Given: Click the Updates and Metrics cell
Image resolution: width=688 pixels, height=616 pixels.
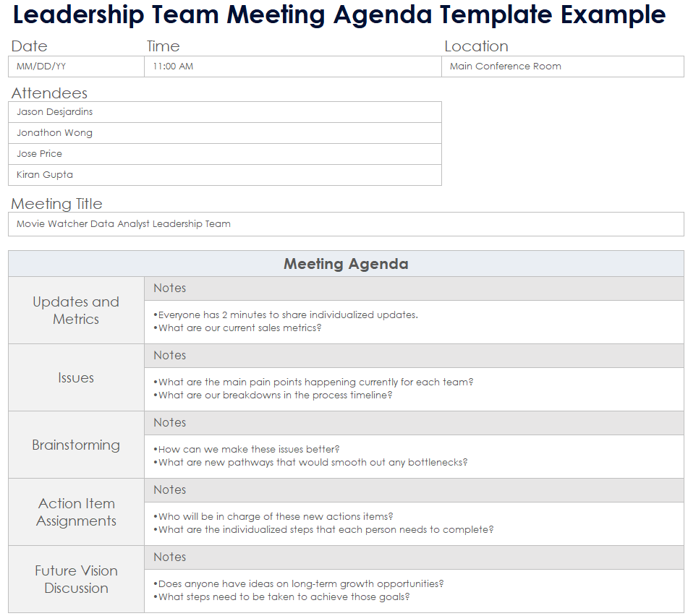Looking at the screenshot, I should [76, 310].
